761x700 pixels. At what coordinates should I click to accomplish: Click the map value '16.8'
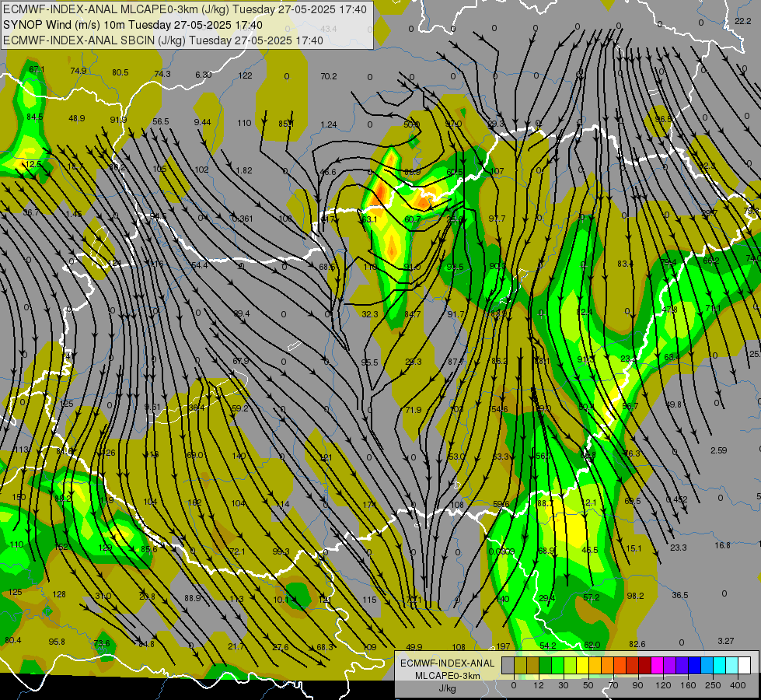point(723,545)
